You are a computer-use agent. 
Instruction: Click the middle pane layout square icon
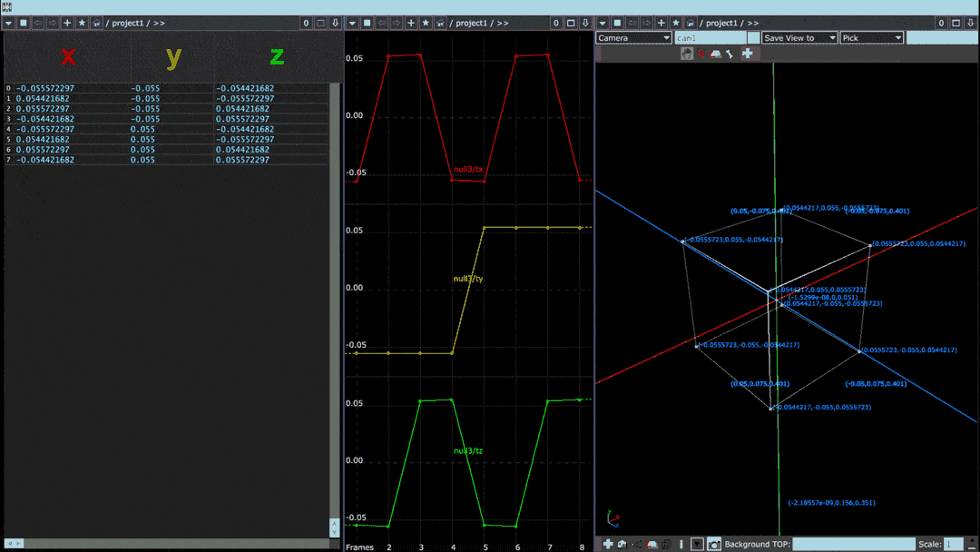367,23
